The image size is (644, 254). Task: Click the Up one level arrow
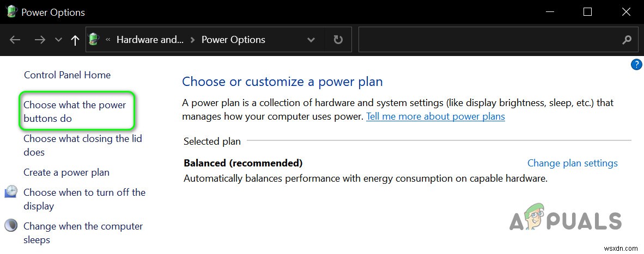75,40
